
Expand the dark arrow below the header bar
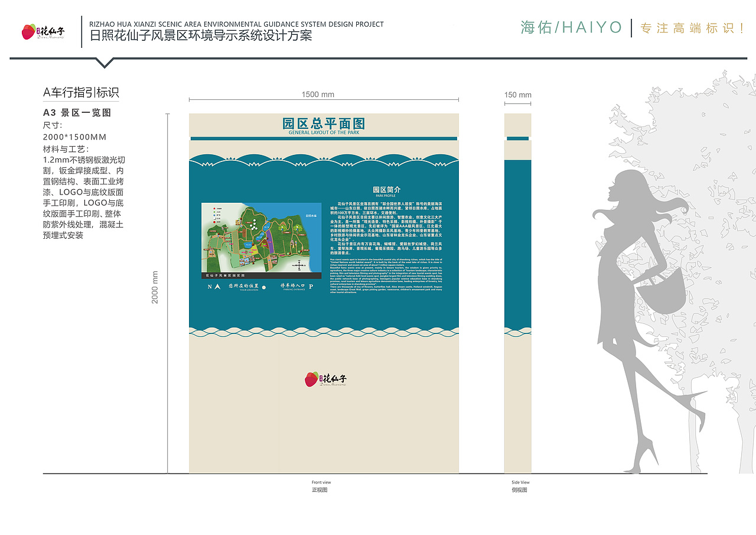point(105,62)
